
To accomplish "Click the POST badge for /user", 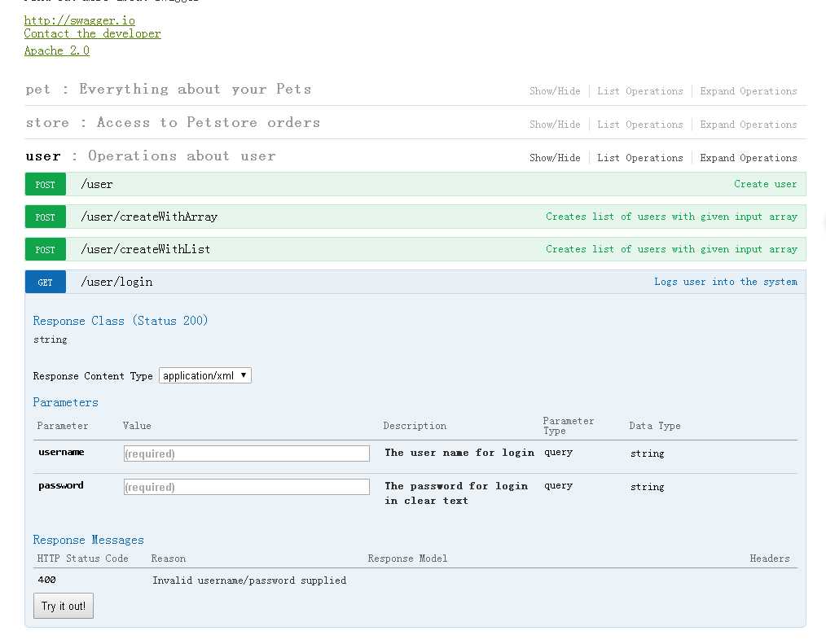I will [x=46, y=185].
